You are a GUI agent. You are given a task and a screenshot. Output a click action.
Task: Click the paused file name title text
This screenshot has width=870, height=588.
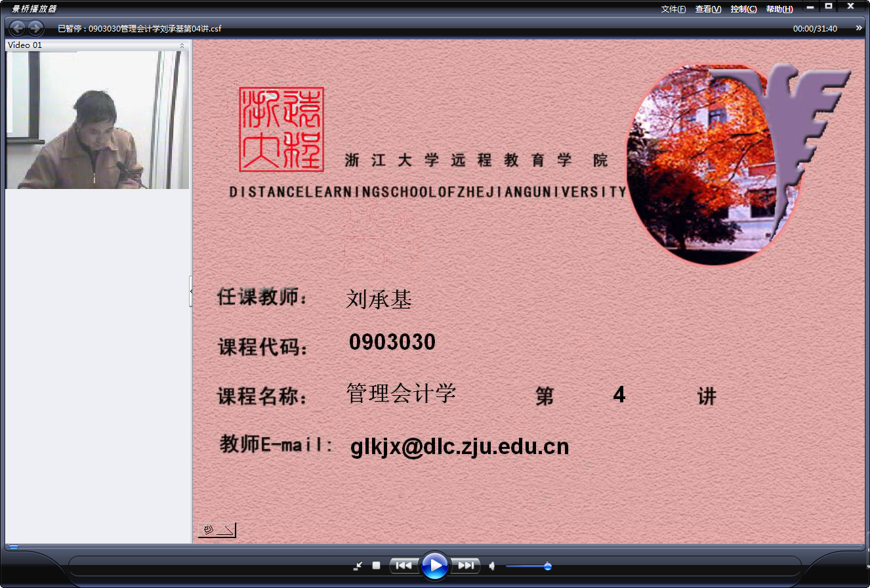click(x=139, y=29)
